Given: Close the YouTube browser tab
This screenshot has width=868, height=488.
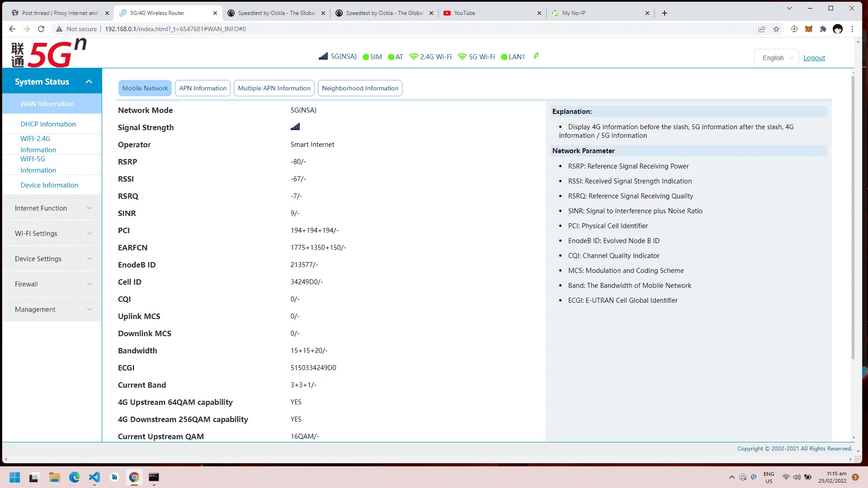Looking at the screenshot, I should (539, 13).
